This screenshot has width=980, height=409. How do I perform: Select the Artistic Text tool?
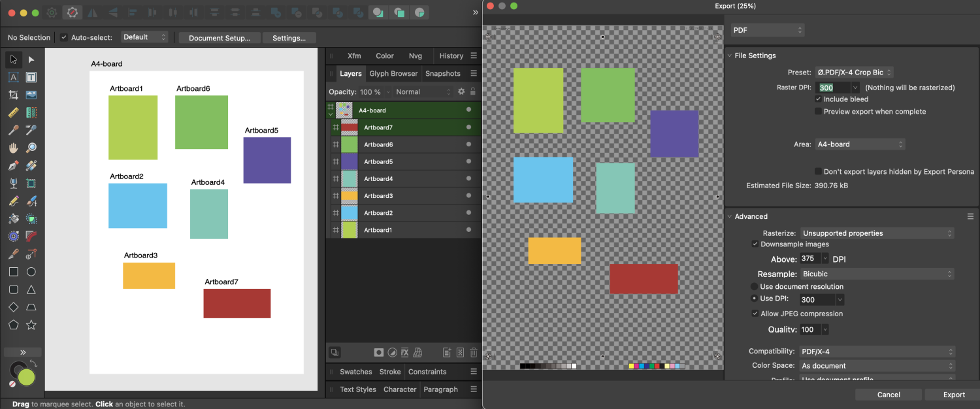click(x=13, y=77)
